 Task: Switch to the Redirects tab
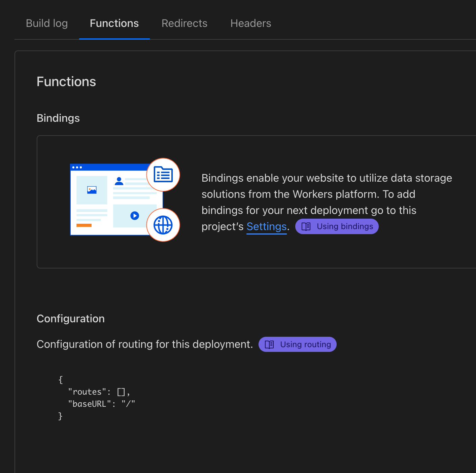tap(184, 23)
